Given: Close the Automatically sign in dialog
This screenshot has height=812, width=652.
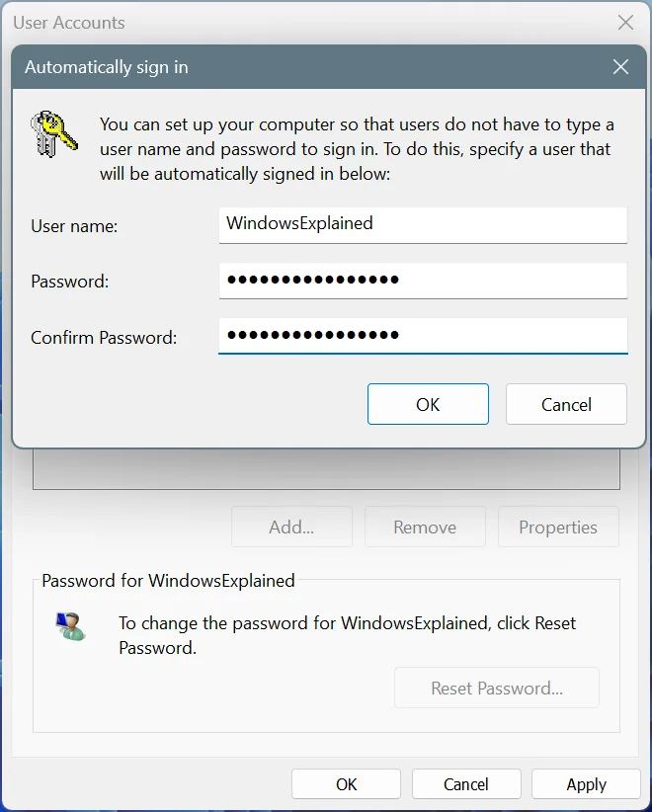Looking at the screenshot, I should coord(620,67).
